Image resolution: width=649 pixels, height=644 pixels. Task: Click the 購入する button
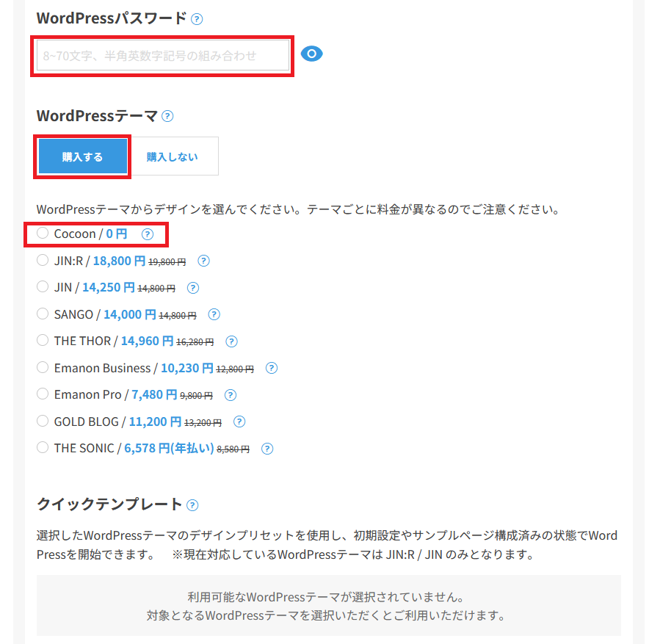click(x=83, y=156)
